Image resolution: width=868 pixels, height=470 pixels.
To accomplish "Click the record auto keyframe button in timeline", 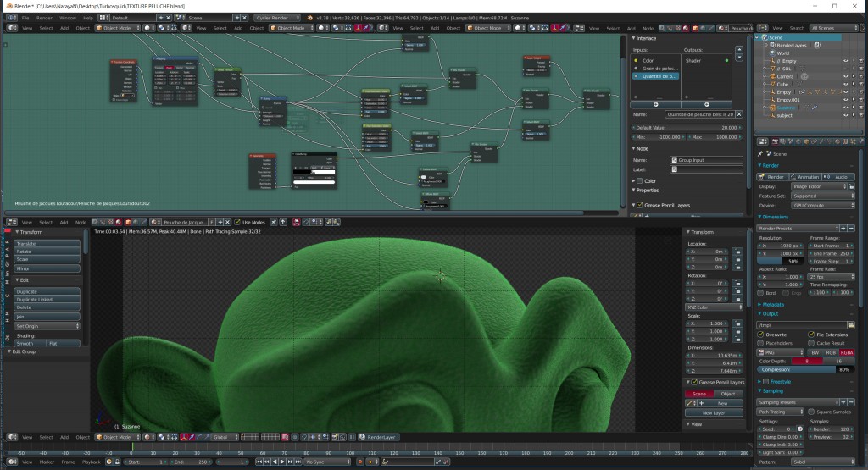I will [x=360, y=462].
